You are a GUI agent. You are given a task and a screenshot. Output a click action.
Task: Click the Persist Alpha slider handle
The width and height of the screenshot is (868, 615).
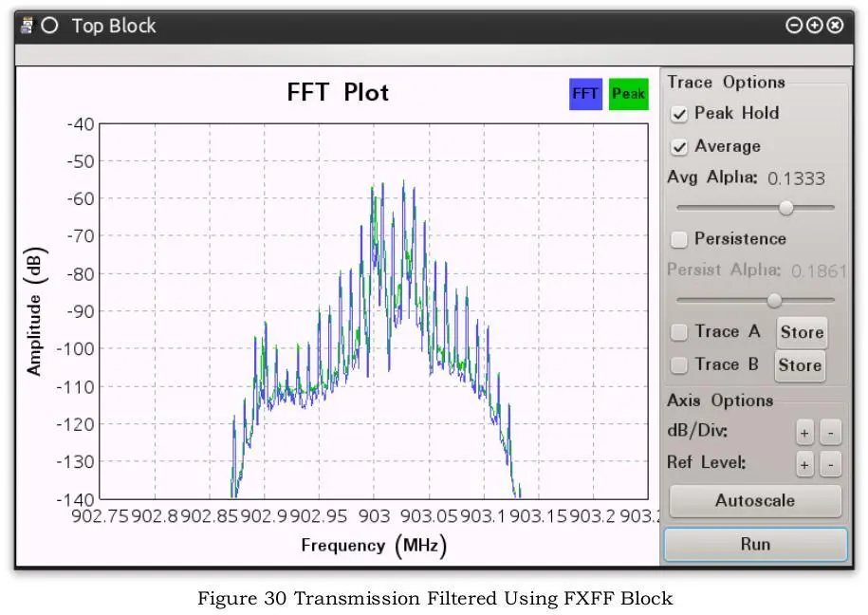coord(774,300)
